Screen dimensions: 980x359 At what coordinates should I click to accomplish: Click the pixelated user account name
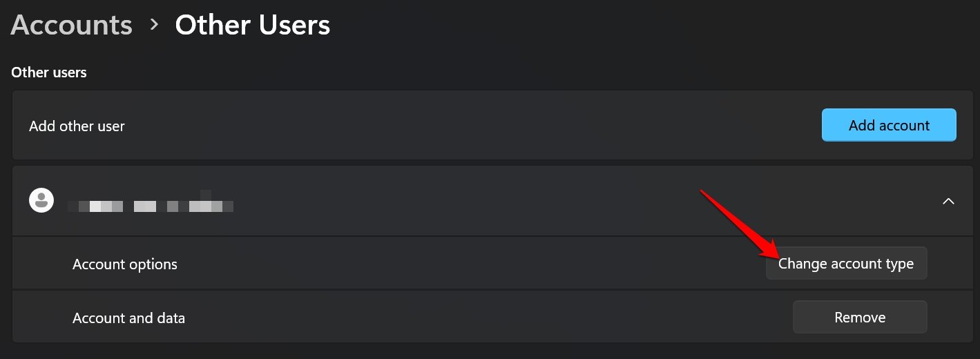[151, 205]
